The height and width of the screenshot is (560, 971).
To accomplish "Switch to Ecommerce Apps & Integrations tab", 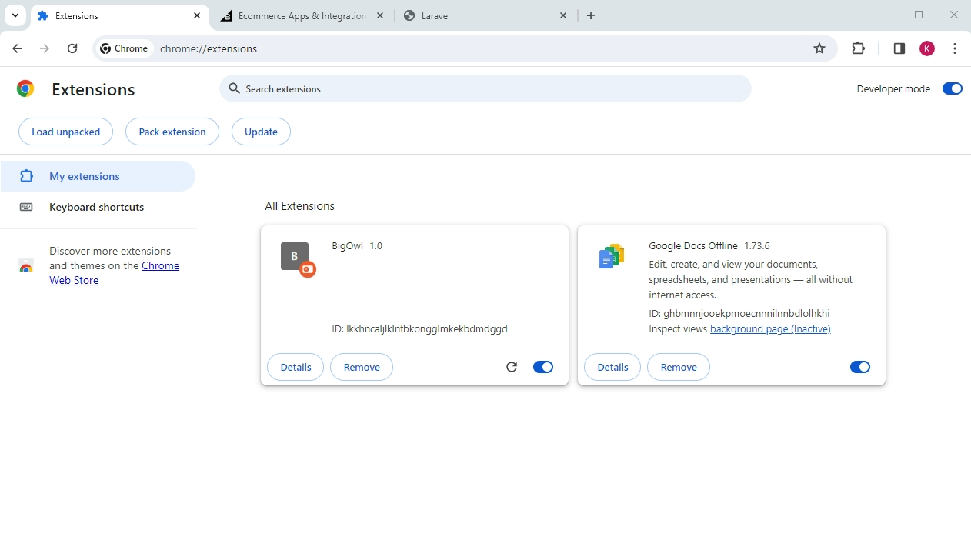I will [300, 15].
